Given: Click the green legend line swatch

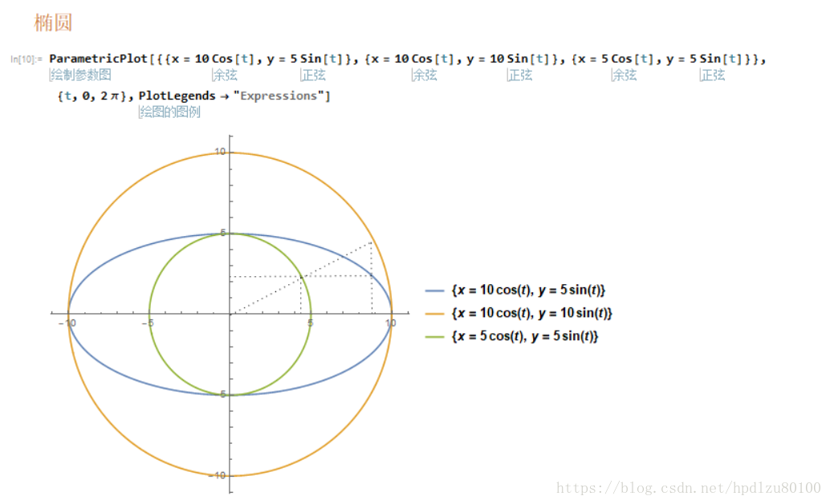Looking at the screenshot, I should 434,337.
